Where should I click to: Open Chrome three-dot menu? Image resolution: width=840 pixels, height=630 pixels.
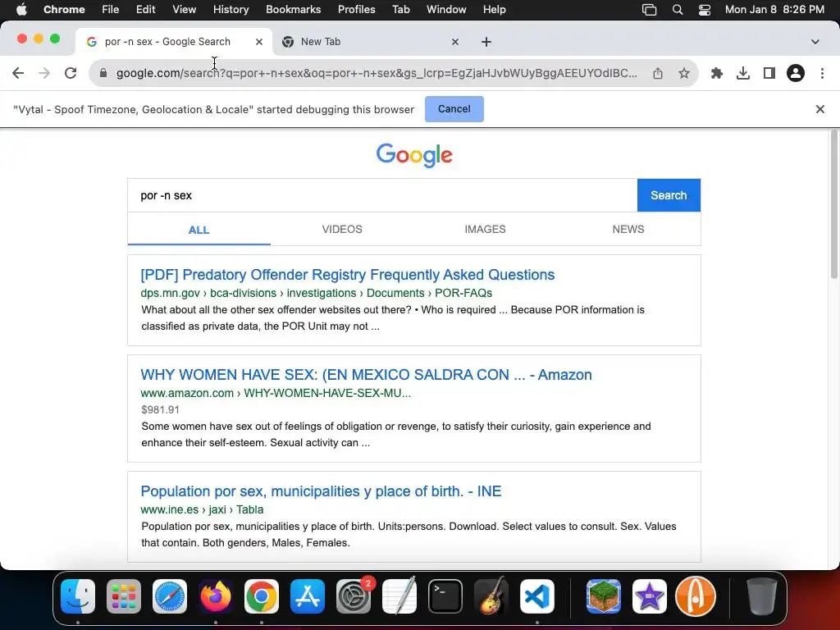tap(822, 73)
